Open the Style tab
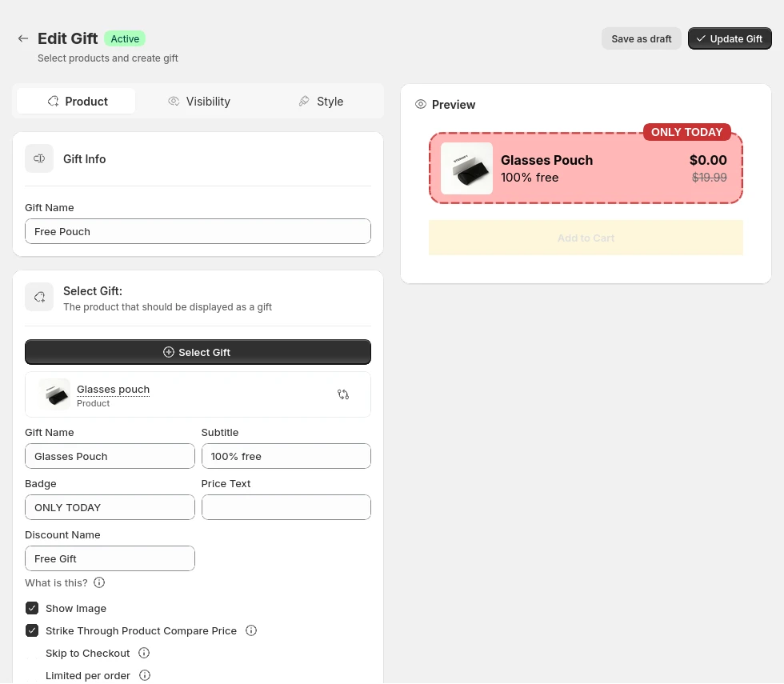784x684 pixels. (x=322, y=102)
